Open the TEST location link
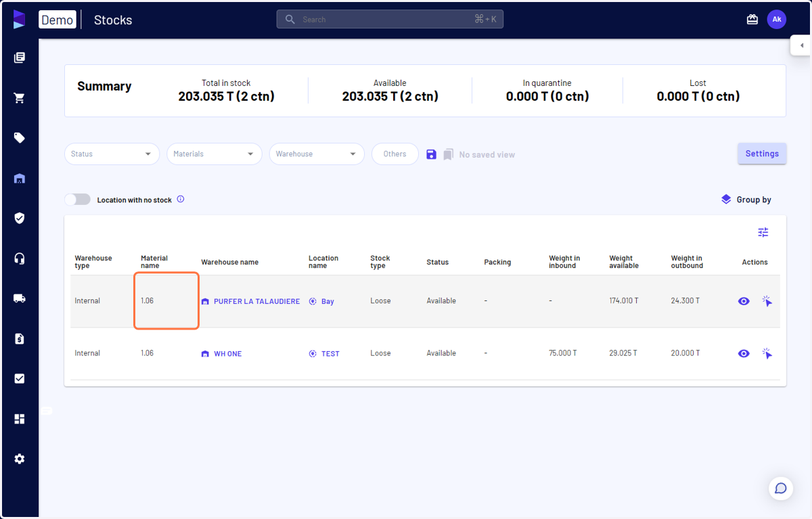The width and height of the screenshot is (812, 519). [x=330, y=354]
